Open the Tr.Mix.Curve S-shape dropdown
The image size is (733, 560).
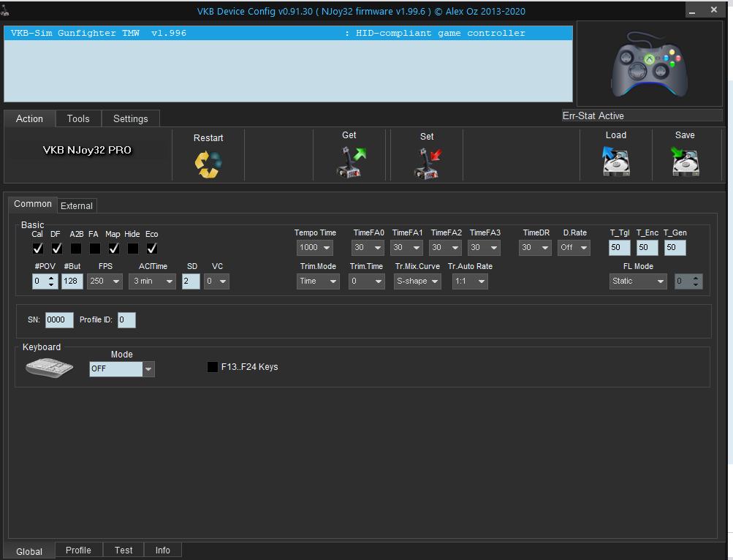417,281
